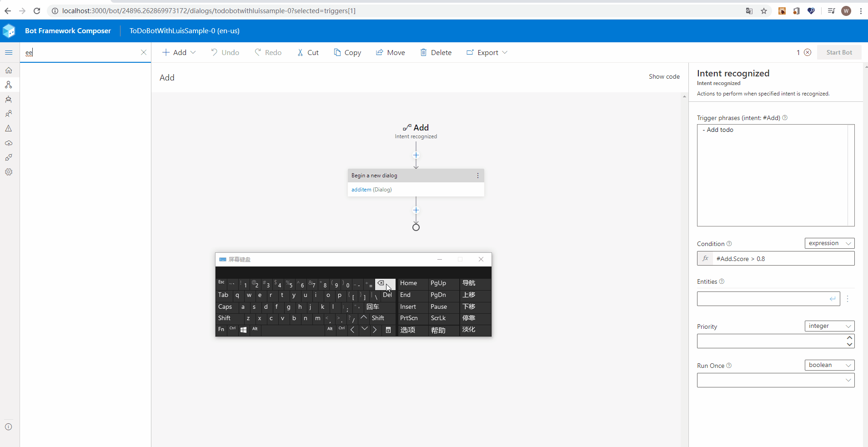The image size is (868, 447).
Task: Open User Input in the sidebar
Action: tap(9, 114)
